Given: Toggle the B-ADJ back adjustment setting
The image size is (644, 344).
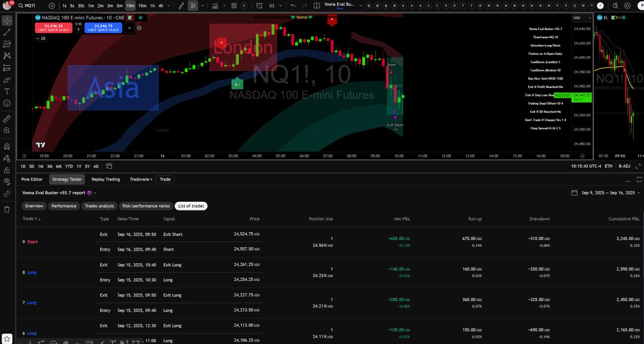Looking at the screenshot, I should pyautogui.click(x=624, y=166).
